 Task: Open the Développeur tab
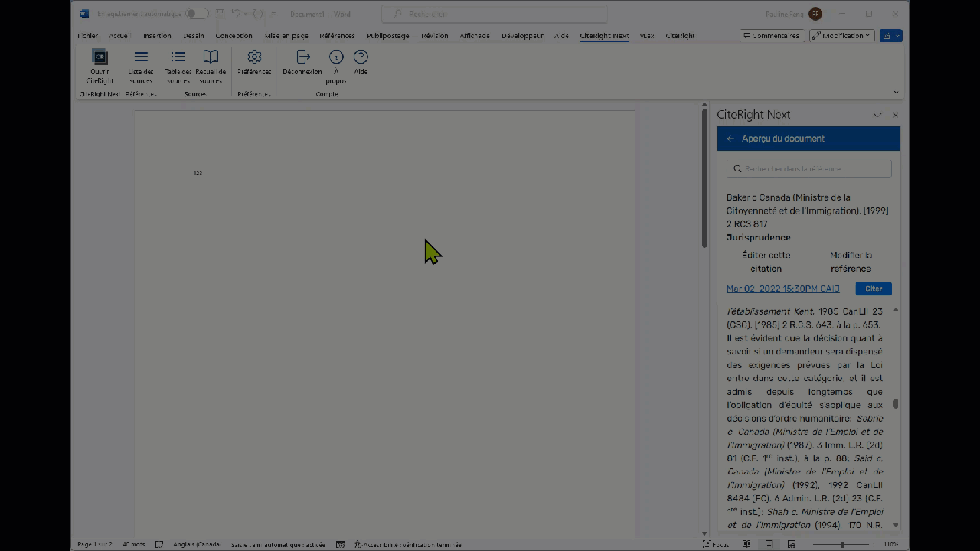522,36
